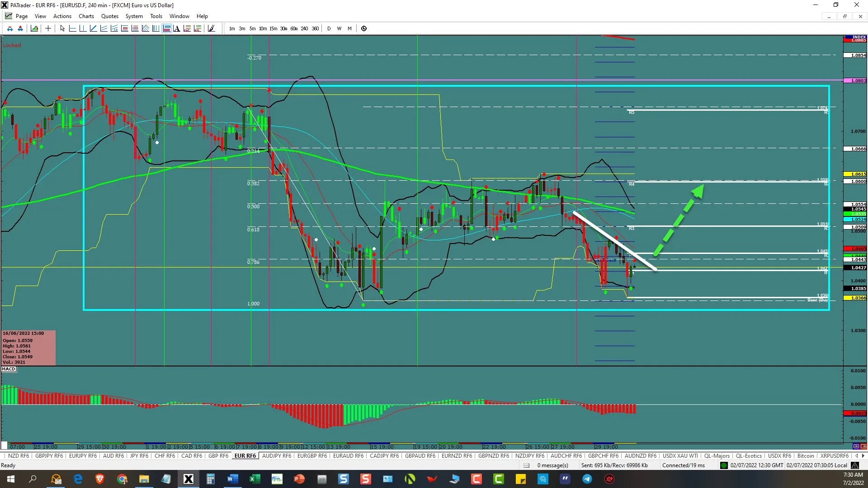This screenshot has width=868, height=488.
Task: Click the clock icon in timeframe toolbar
Action: tap(364, 28)
